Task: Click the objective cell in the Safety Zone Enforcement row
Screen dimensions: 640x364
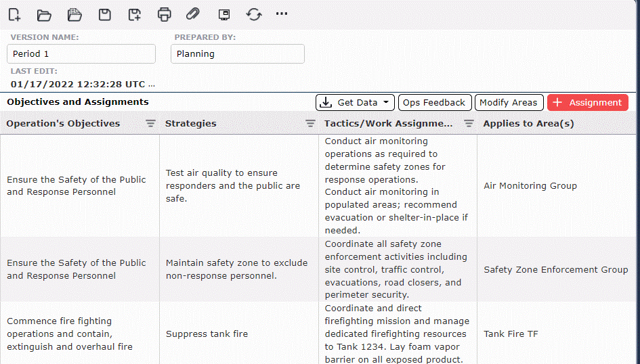Action: 80,269
